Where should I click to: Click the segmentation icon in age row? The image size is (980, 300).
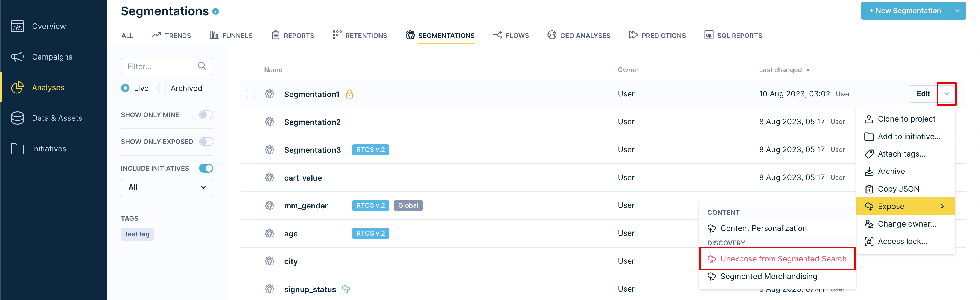coord(270,233)
